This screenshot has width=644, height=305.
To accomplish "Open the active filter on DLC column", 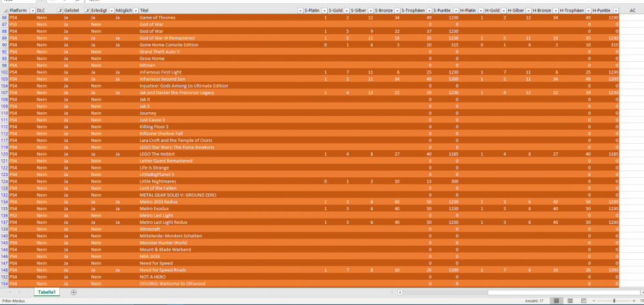I will tap(59, 11).
